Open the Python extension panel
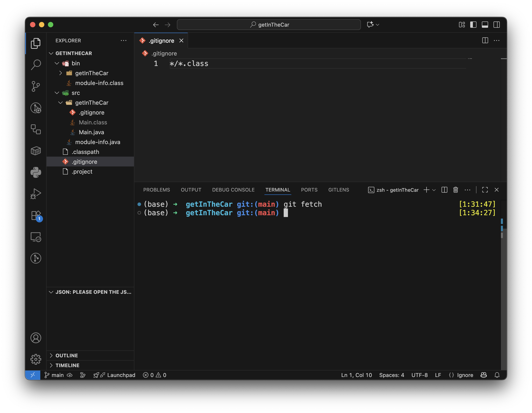Screen dimensions: 532x413 (36, 172)
